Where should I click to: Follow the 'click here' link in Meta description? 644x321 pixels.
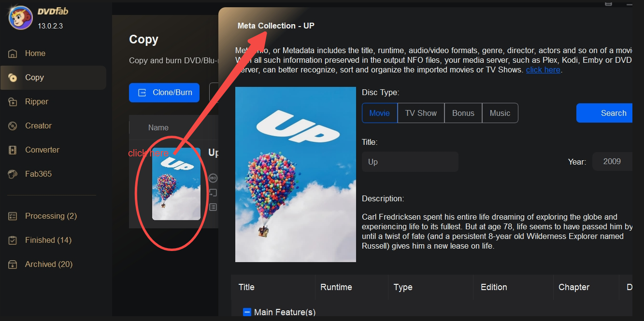[543, 70]
